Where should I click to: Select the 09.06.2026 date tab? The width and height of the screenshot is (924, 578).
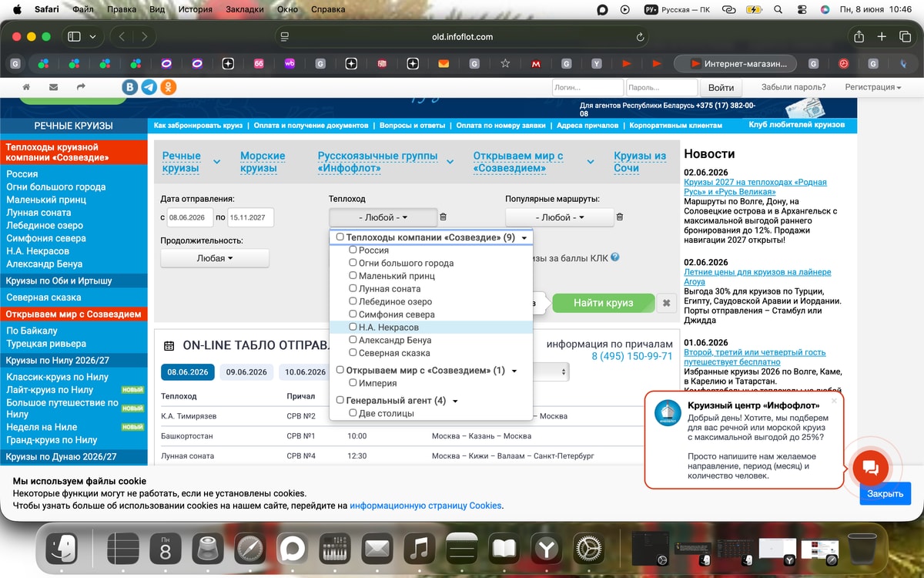(x=247, y=372)
